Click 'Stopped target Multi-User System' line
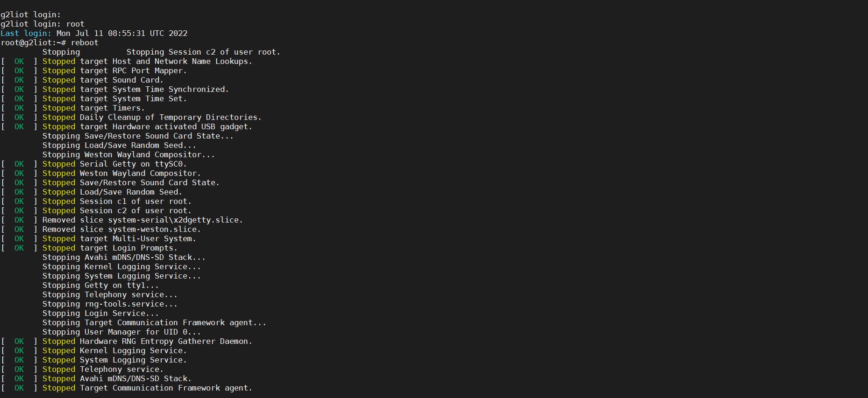Screen dimensions: 868x398 [x=119, y=238]
